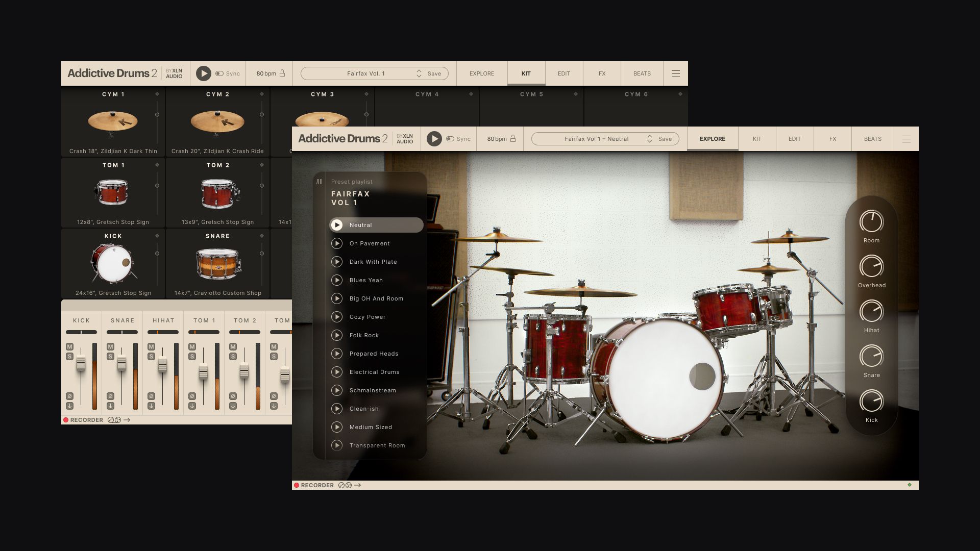Invert phase on the TOM 2 mixer channel
This screenshot has width=980, height=551.
[233, 396]
